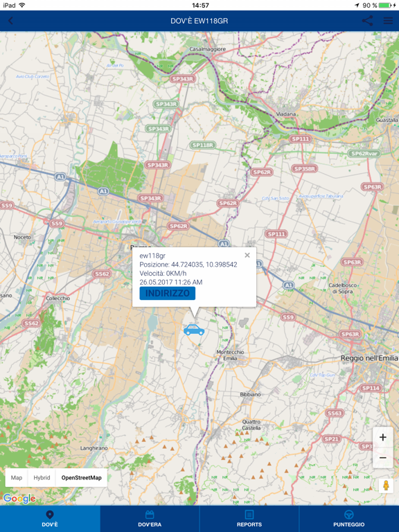Click Bibbiano town label
Image resolution: width=399 pixels, height=532 pixels.
point(250,395)
